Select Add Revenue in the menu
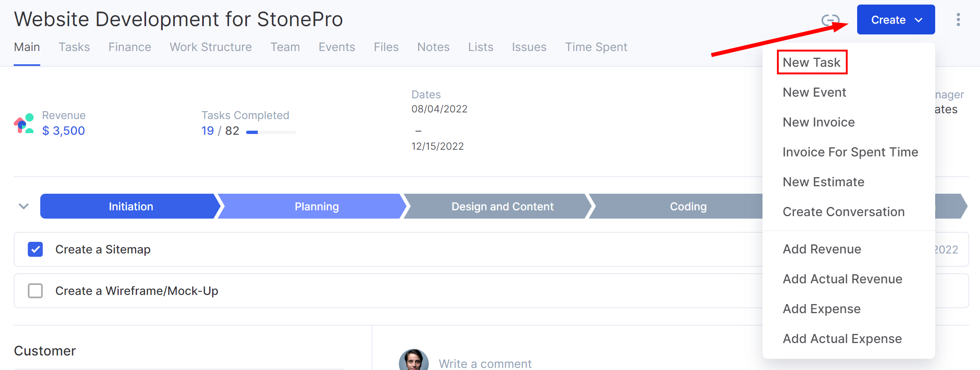The width and height of the screenshot is (980, 370). coord(822,249)
